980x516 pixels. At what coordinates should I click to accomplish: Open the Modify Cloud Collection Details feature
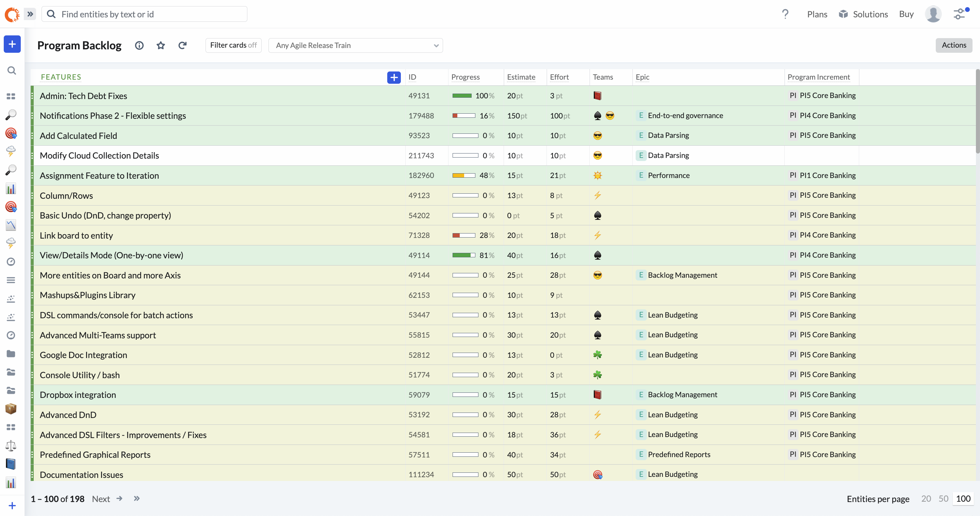point(99,156)
